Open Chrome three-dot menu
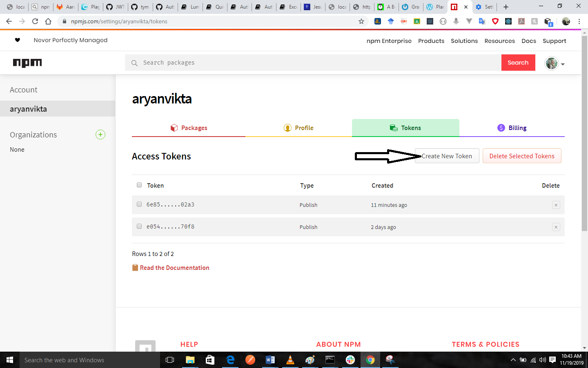 579,21
